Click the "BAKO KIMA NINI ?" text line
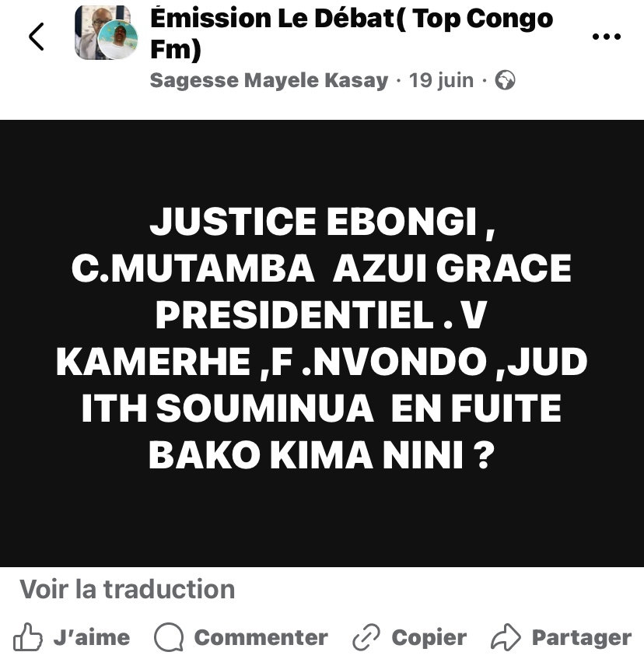 coord(322,455)
